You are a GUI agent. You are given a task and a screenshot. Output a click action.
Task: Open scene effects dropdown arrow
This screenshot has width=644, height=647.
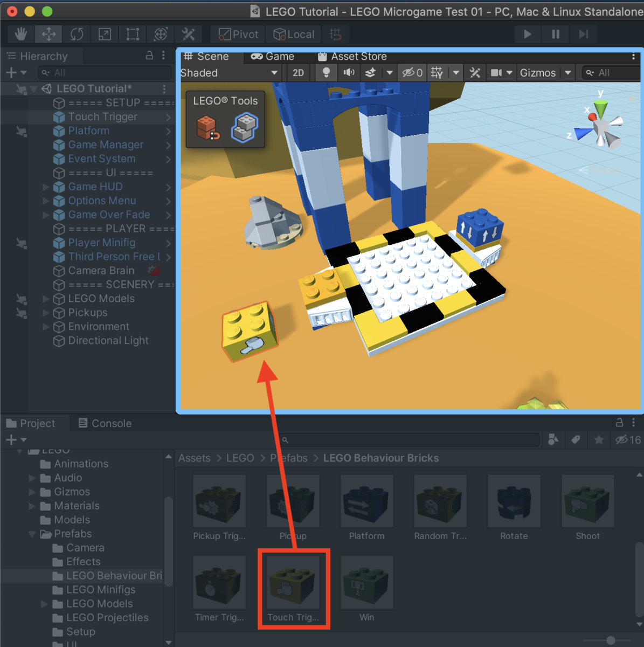[389, 73]
